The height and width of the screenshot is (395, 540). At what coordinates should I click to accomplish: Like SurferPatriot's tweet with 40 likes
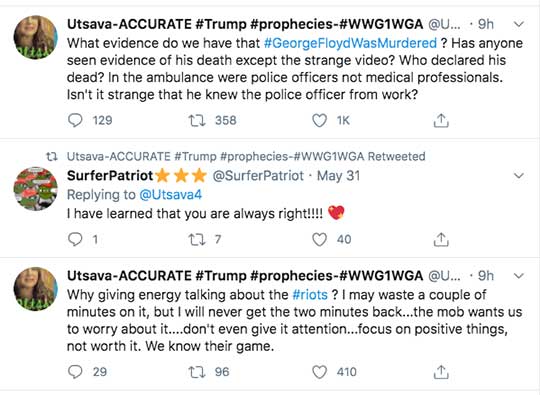coord(319,239)
